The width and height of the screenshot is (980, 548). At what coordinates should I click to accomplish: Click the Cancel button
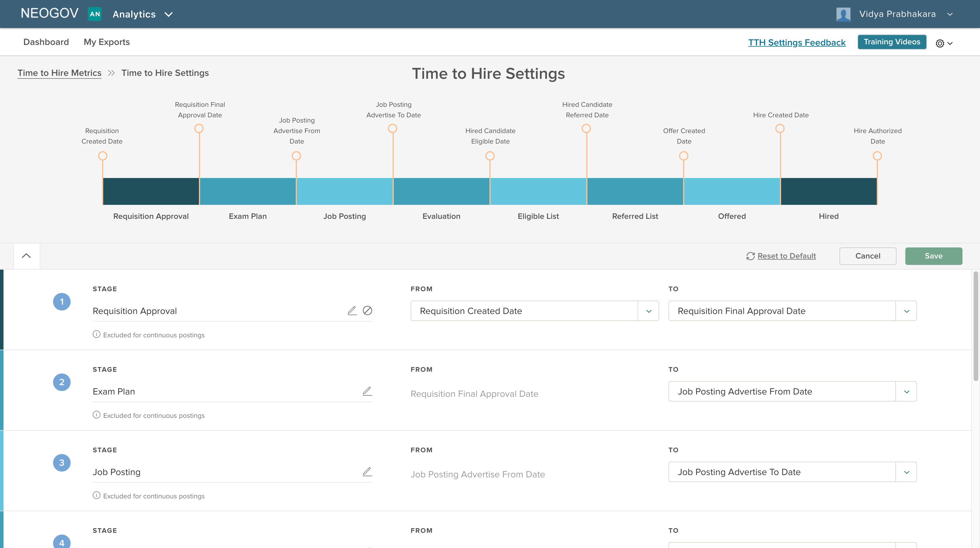point(867,256)
